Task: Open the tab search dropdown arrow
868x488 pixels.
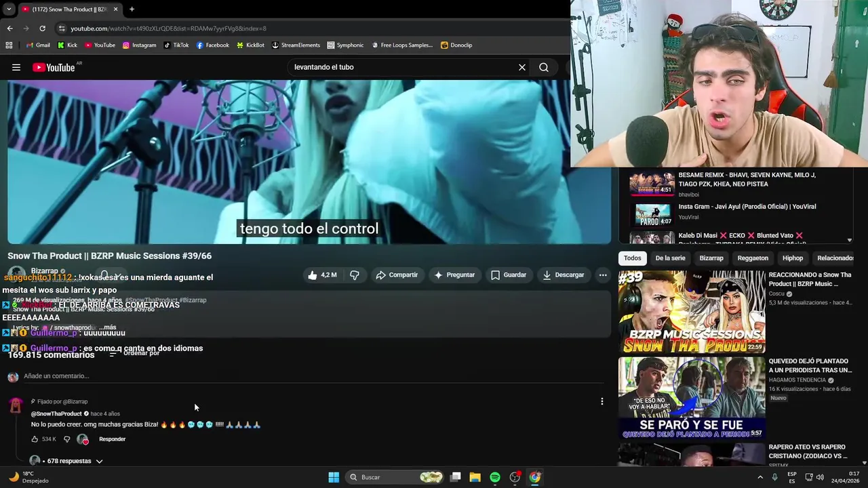Action: 8,9
